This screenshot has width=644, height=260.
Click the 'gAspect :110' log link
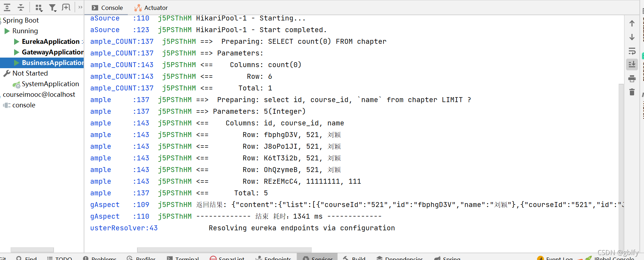pyautogui.click(x=120, y=216)
